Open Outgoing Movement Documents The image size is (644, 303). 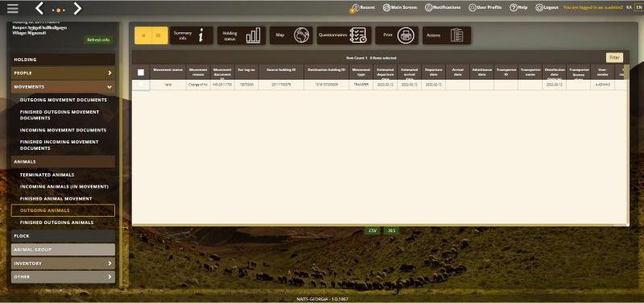point(64,100)
